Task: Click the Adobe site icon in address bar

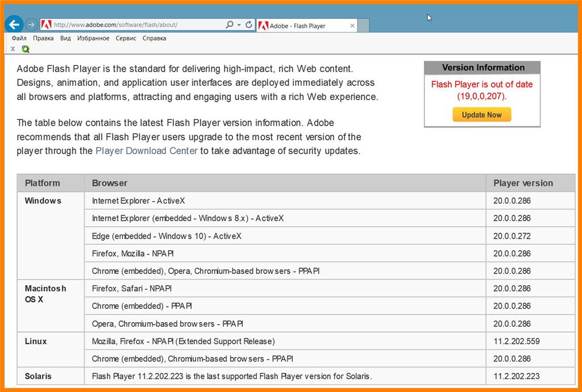Action: [x=46, y=25]
